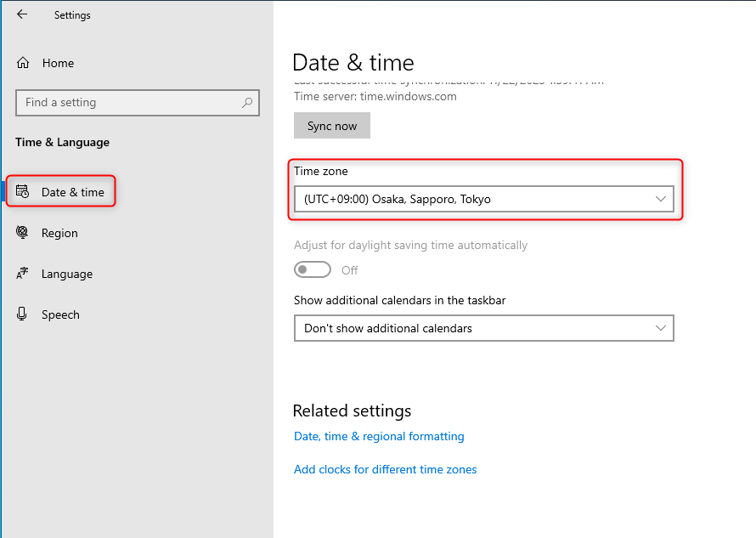Click Add clocks for different time zones

[x=385, y=469]
